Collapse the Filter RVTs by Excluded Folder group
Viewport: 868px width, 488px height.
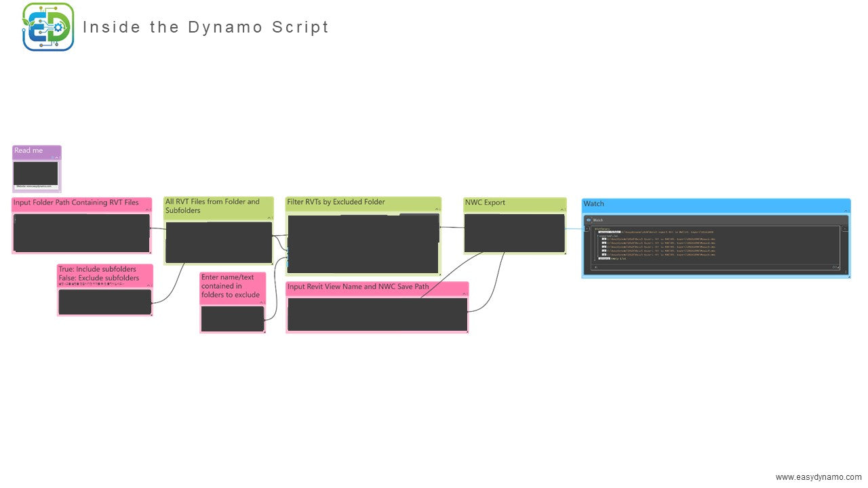coord(437,210)
